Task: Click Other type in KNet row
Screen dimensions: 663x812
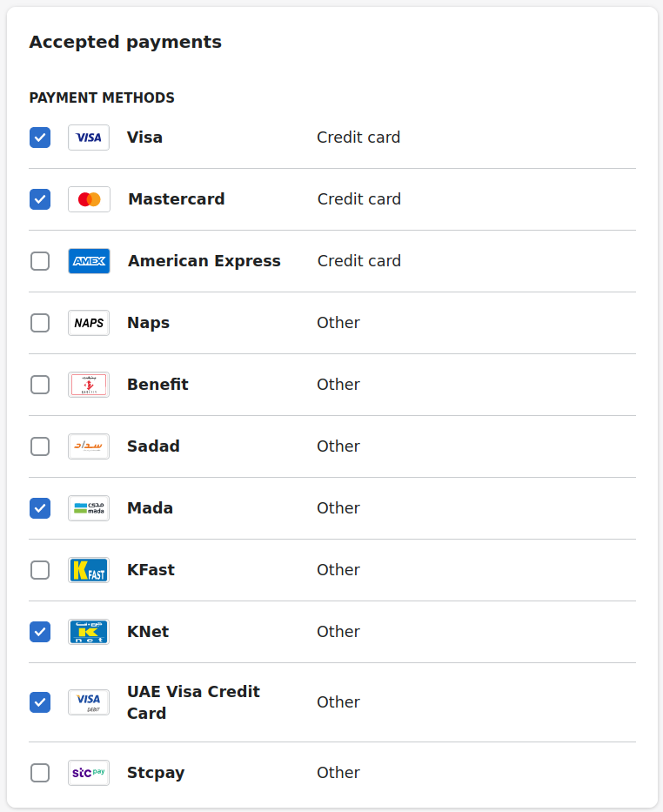Action: point(338,632)
